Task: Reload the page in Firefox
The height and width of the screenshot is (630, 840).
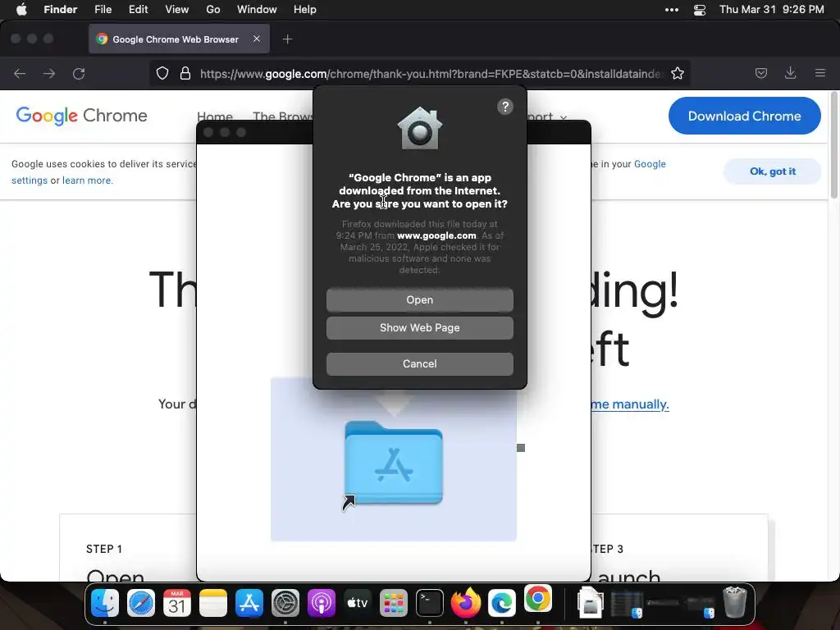Action: [x=79, y=73]
